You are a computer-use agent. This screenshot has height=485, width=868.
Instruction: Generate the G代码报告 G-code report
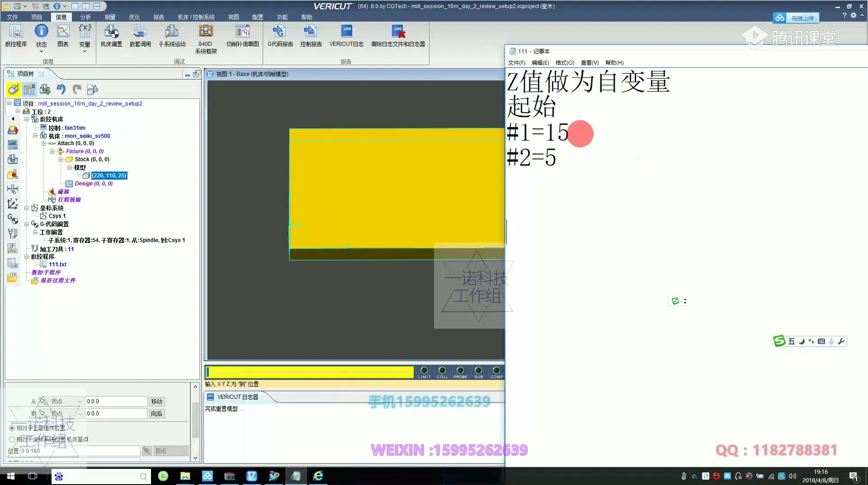pos(280,36)
